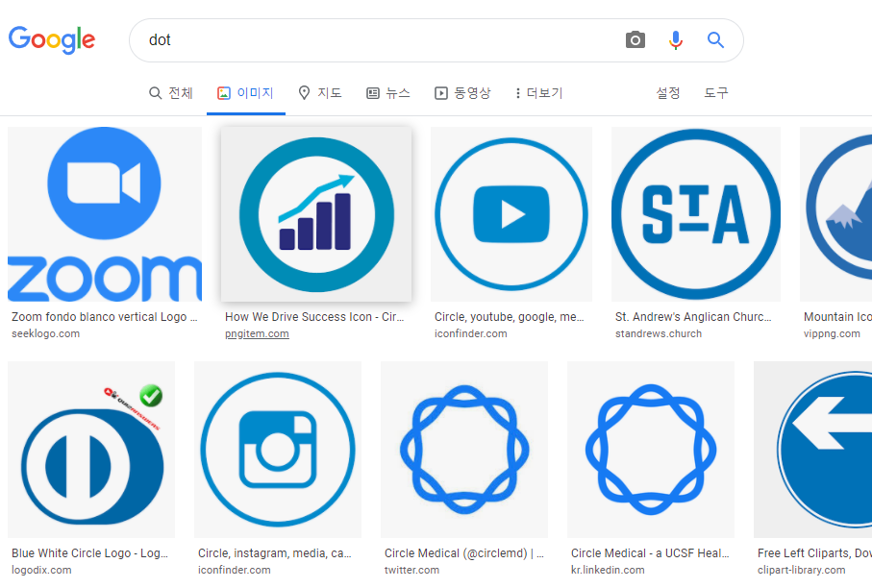Open the Instagram circle icon image
The width and height of the screenshot is (872, 588).
coord(278,450)
